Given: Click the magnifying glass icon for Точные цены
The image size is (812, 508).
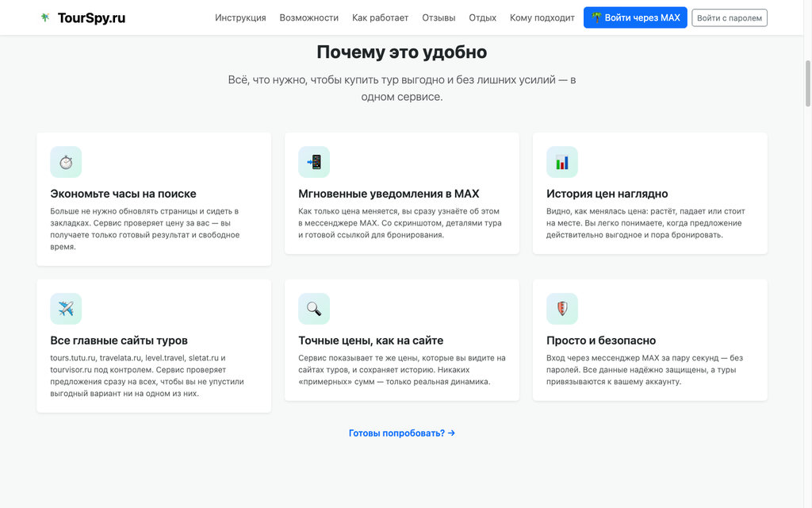Looking at the screenshot, I should (x=314, y=309).
